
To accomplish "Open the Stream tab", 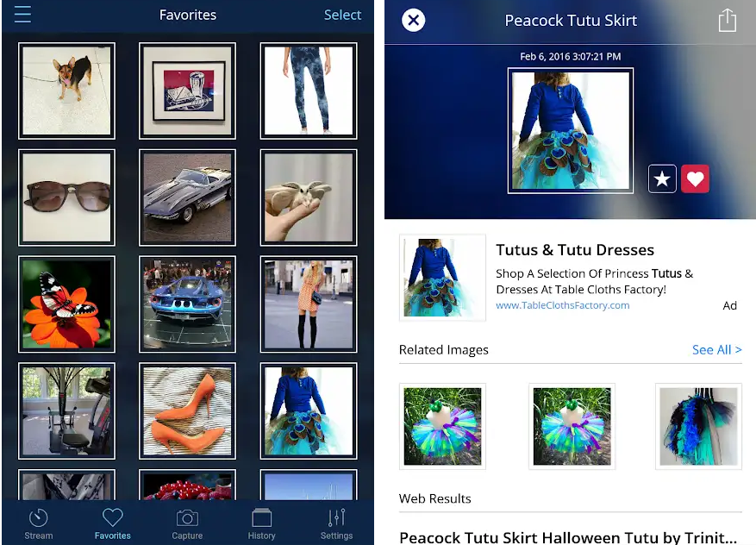I will (x=39, y=523).
